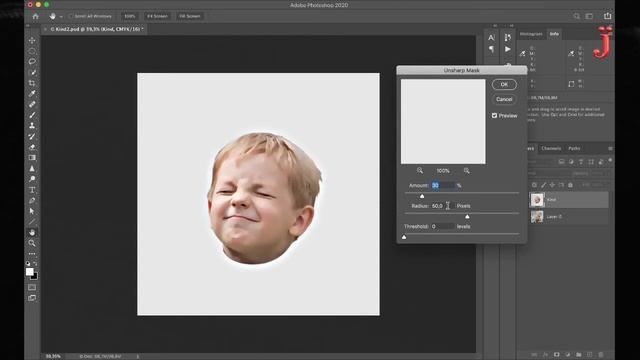Screen dimensions: 640x360
Task: Toggle Quick Mask mode icon
Action: point(32,287)
